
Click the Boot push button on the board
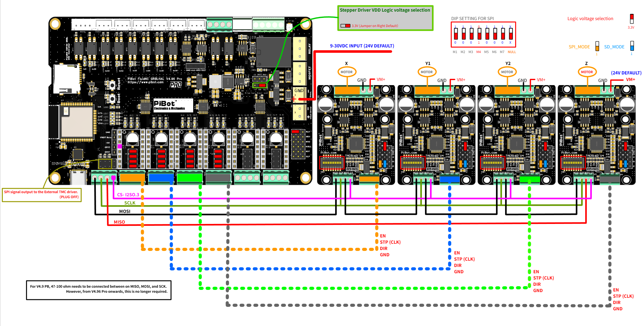point(112,99)
